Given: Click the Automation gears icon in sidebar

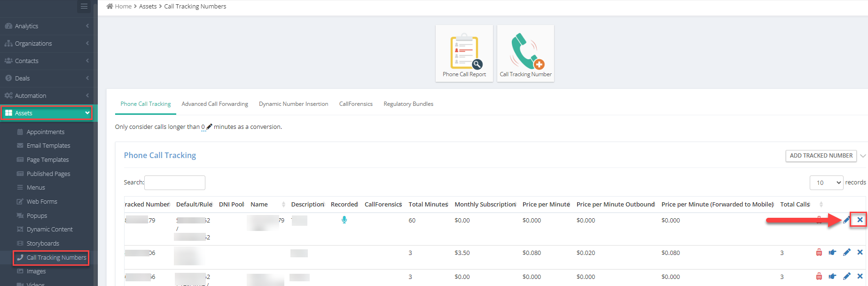Looking at the screenshot, I should click(x=8, y=95).
